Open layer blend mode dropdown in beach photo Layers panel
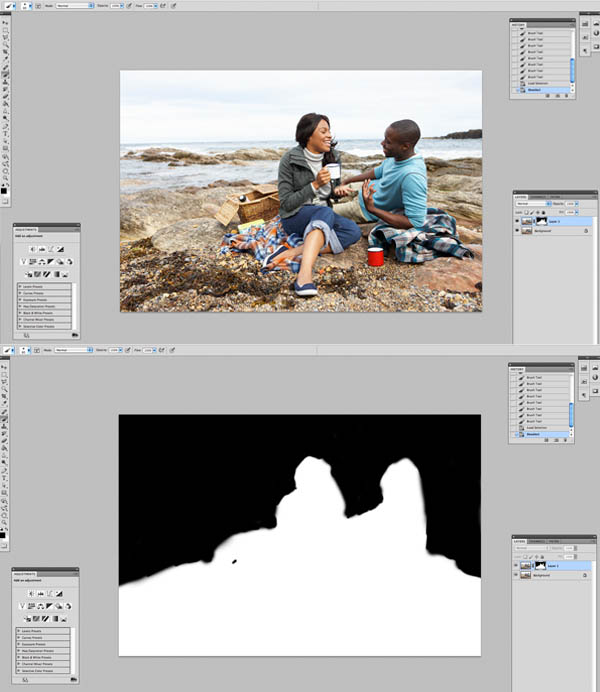Image resolution: width=600 pixels, height=692 pixels. (x=530, y=205)
